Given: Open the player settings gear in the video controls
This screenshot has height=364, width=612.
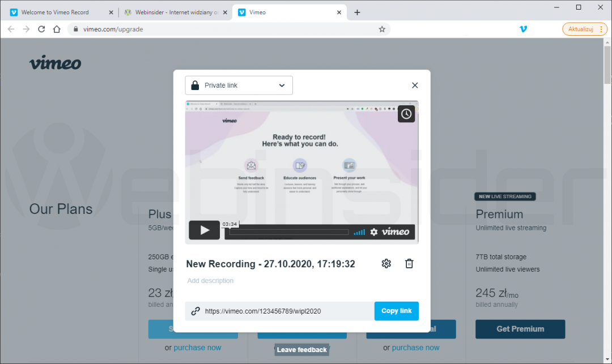Looking at the screenshot, I should [375, 232].
